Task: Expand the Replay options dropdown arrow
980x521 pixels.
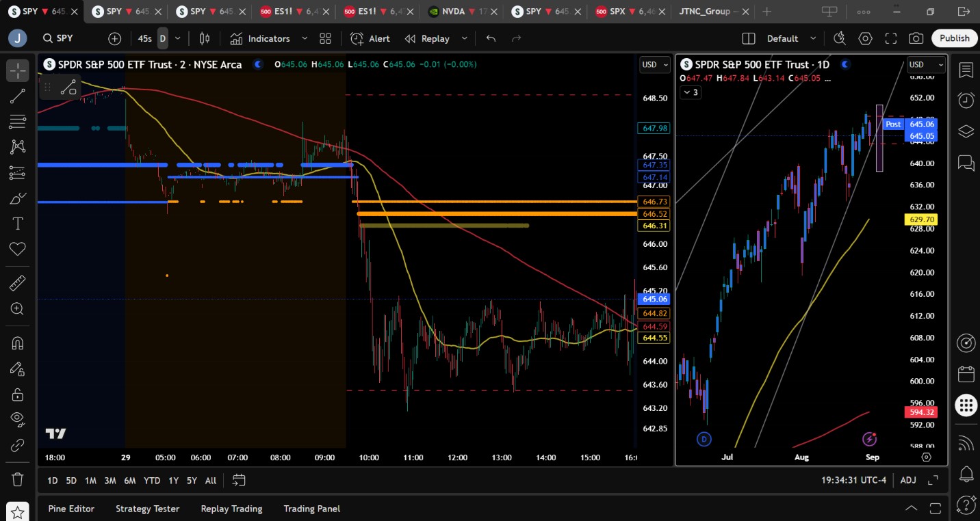Action: [465, 39]
